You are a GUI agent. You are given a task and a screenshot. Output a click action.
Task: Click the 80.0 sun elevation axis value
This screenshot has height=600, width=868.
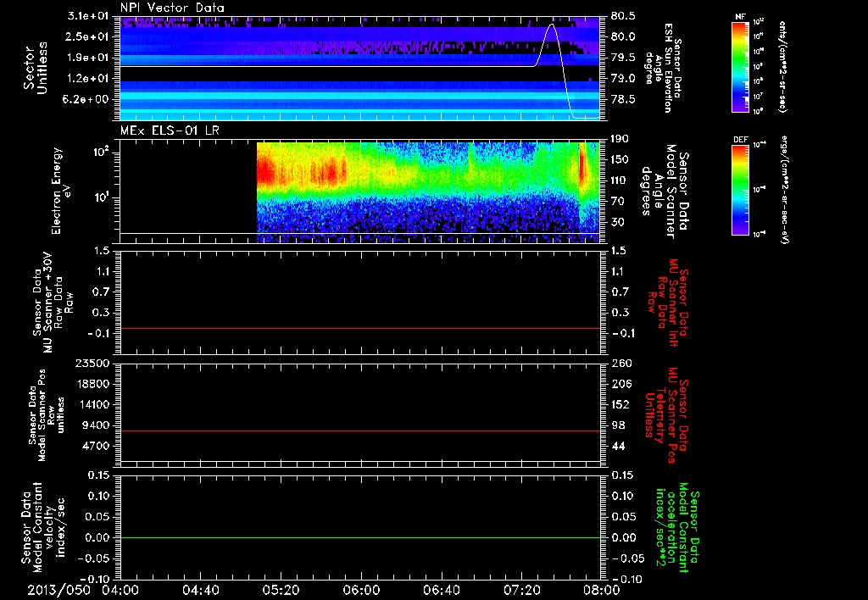(x=623, y=36)
